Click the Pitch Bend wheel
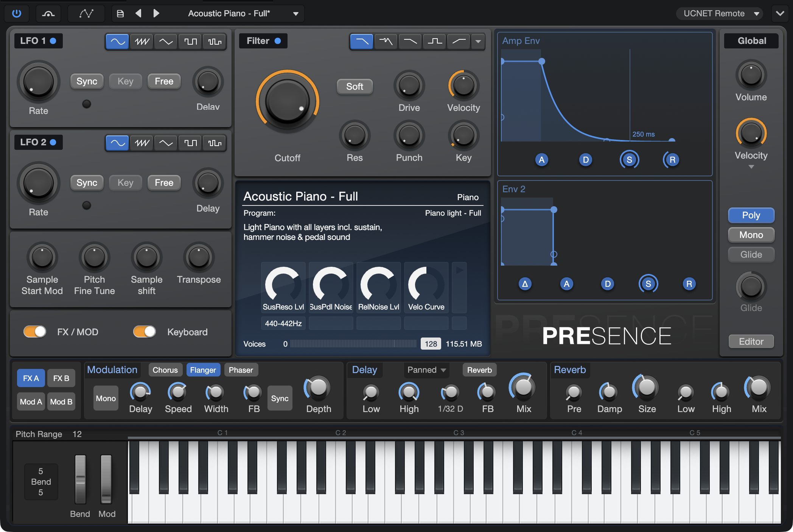This screenshot has width=793, height=532. pyautogui.click(x=80, y=480)
